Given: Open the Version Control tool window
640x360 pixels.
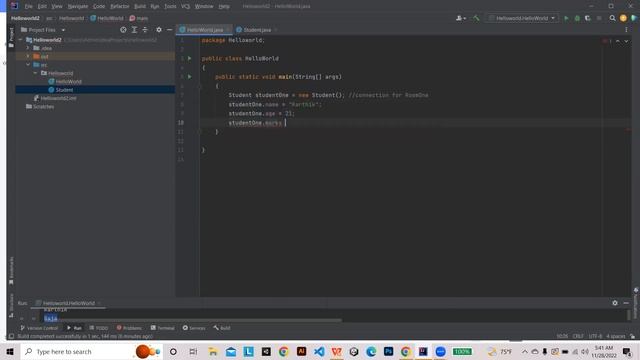Looking at the screenshot, I should (x=39, y=328).
